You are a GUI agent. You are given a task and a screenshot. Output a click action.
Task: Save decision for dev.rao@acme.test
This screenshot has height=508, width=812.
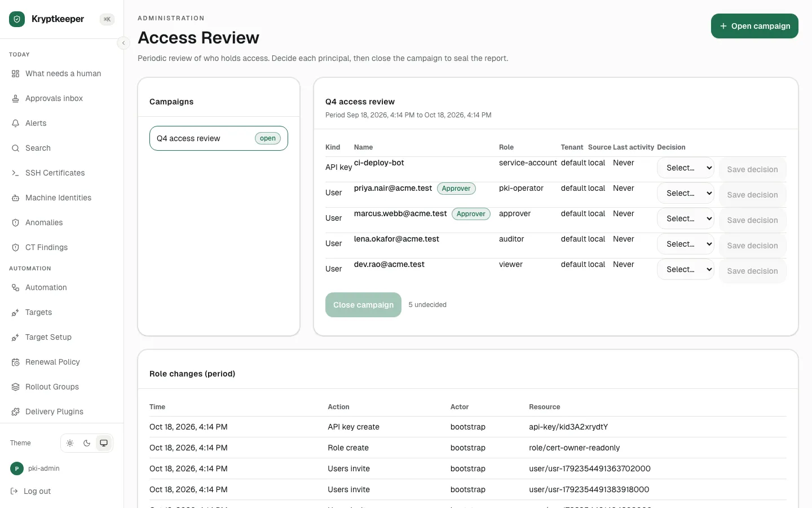point(752,271)
